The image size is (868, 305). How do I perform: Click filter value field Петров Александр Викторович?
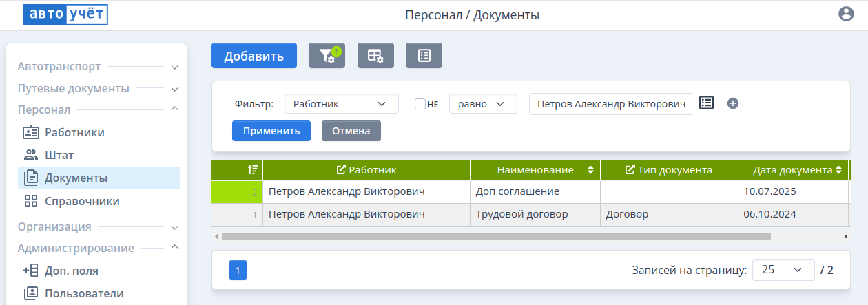pyautogui.click(x=611, y=104)
